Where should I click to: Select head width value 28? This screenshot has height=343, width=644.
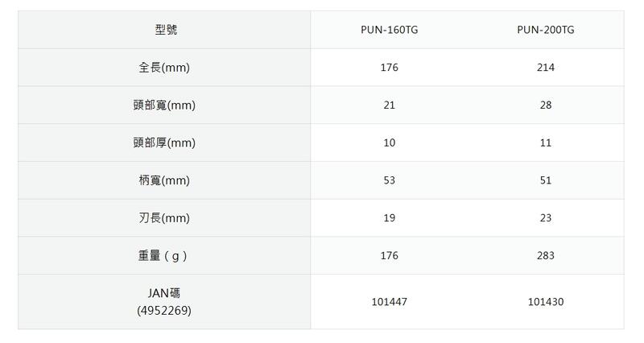pyautogui.click(x=546, y=105)
